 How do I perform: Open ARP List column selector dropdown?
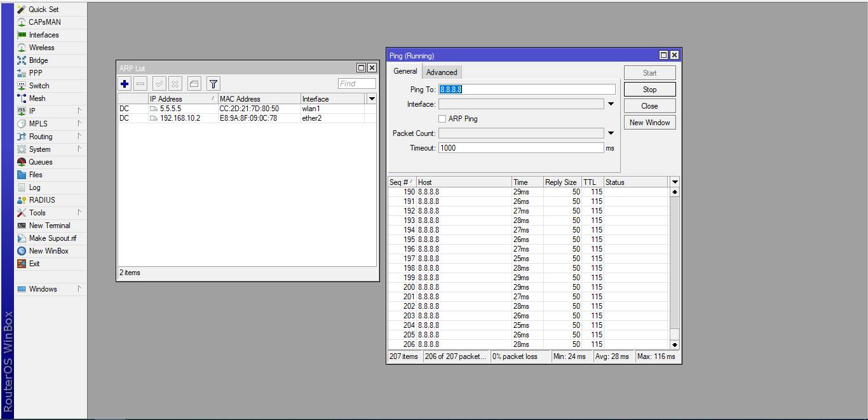click(372, 99)
